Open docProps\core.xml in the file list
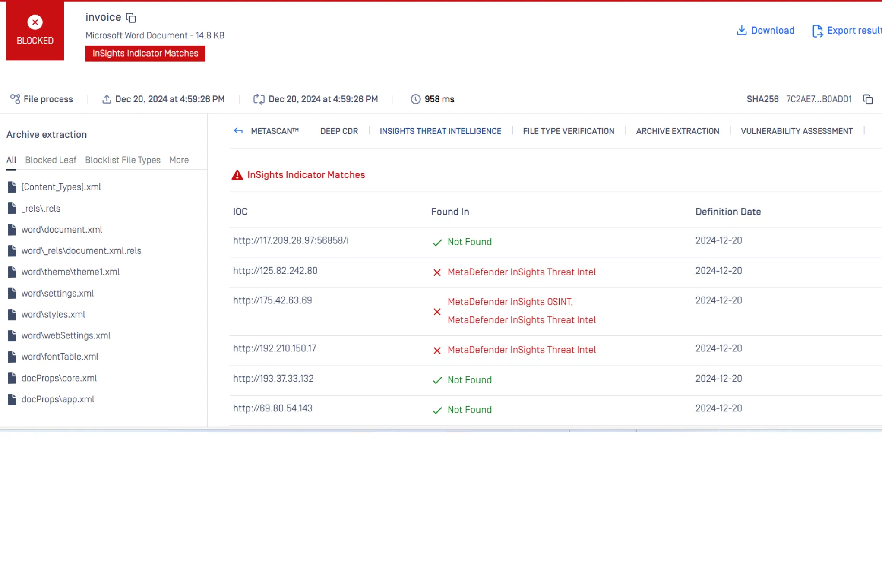The width and height of the screenshot is (882, 588). point(59,378)
